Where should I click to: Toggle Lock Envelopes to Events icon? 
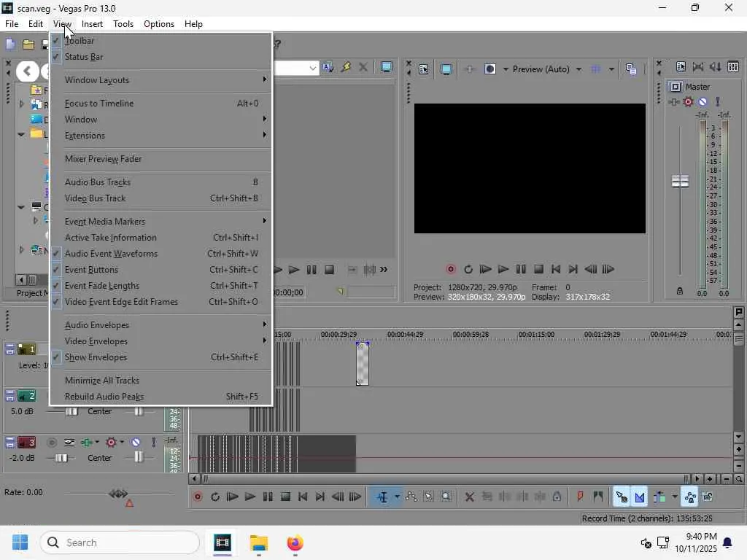point(690,497)
